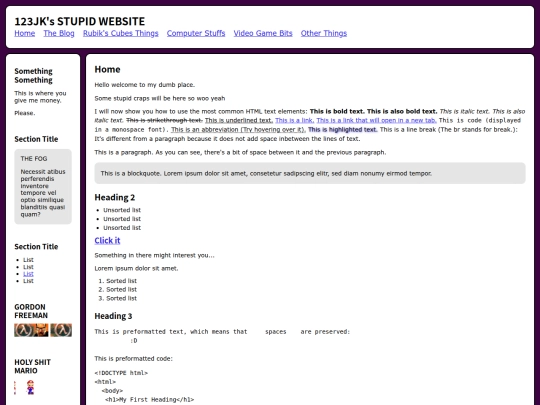Click 'This is preformatted text' monospace line

point(222,332)
